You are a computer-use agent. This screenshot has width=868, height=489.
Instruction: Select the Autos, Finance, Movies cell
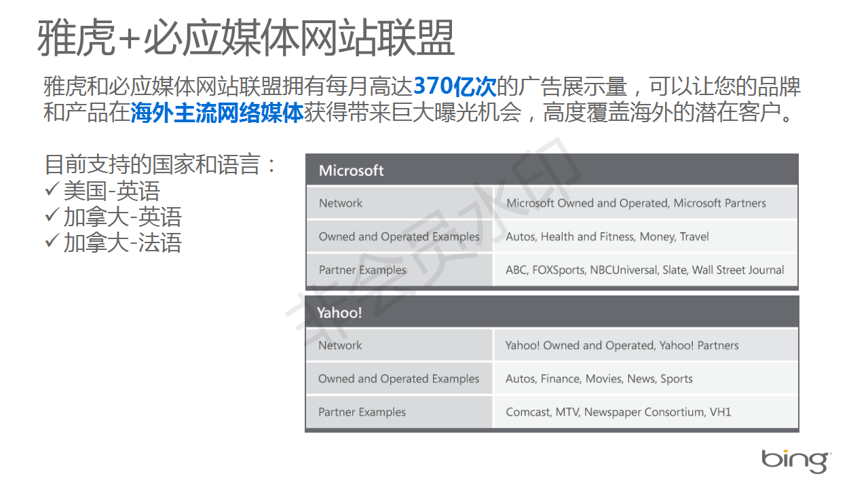click(x=599, y=378)
